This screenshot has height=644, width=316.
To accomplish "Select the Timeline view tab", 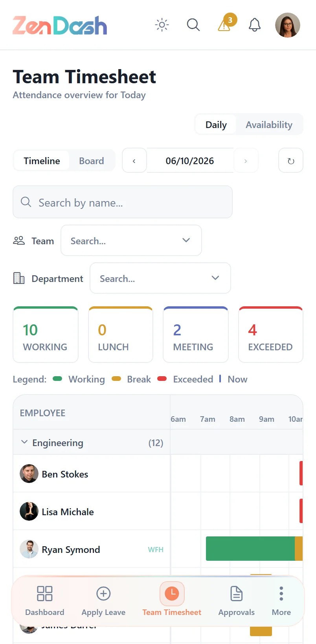I will pyautogui.click(x=42, y=161).
